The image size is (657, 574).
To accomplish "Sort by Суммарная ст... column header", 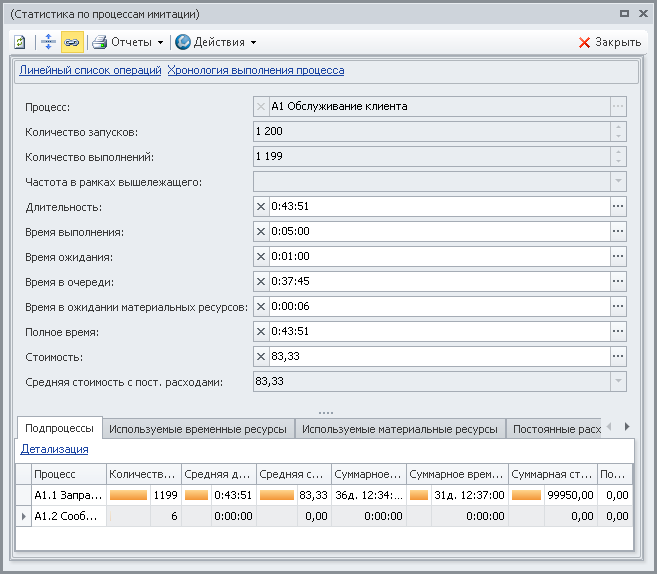I will click(553, 474).
